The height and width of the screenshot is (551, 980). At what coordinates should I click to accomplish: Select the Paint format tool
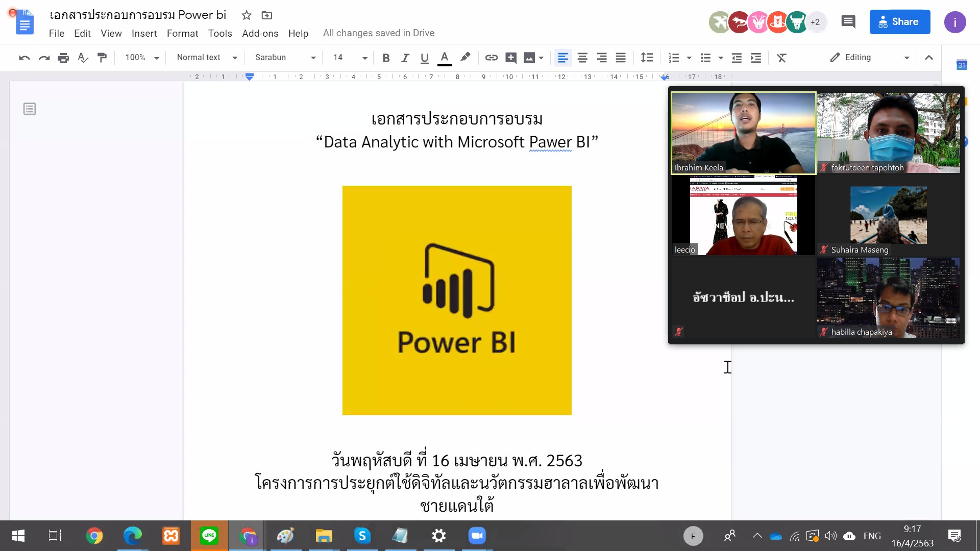click(x=102, y=58)
